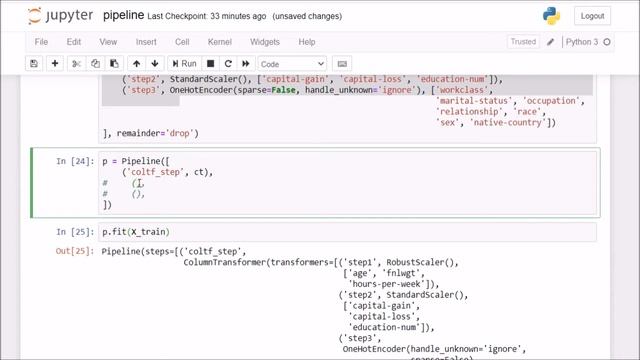This screenshot has height=360, width=640.
Task: Open the File menu
Action: (41, 42)
